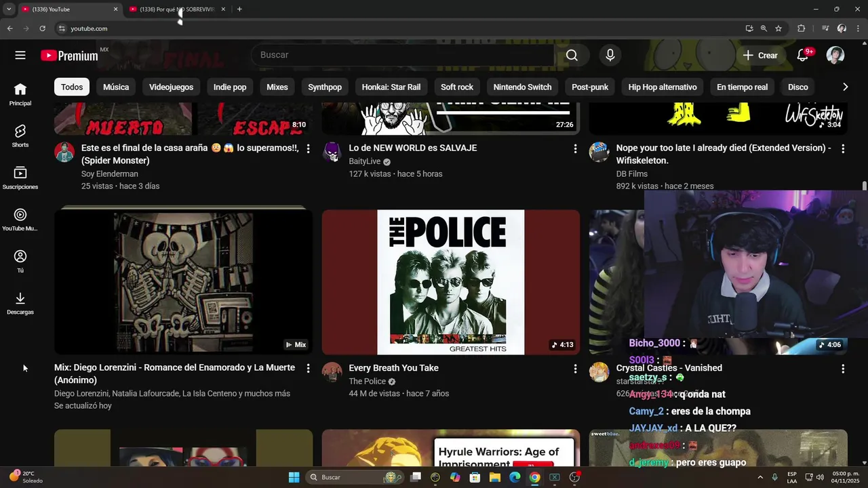Open The Police channel avatar
Viewport: 868px width, 488px height.
332,372
